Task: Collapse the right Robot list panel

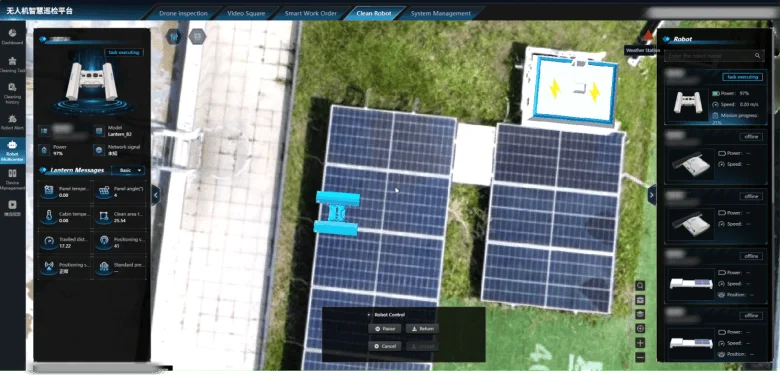Action: 652,195
